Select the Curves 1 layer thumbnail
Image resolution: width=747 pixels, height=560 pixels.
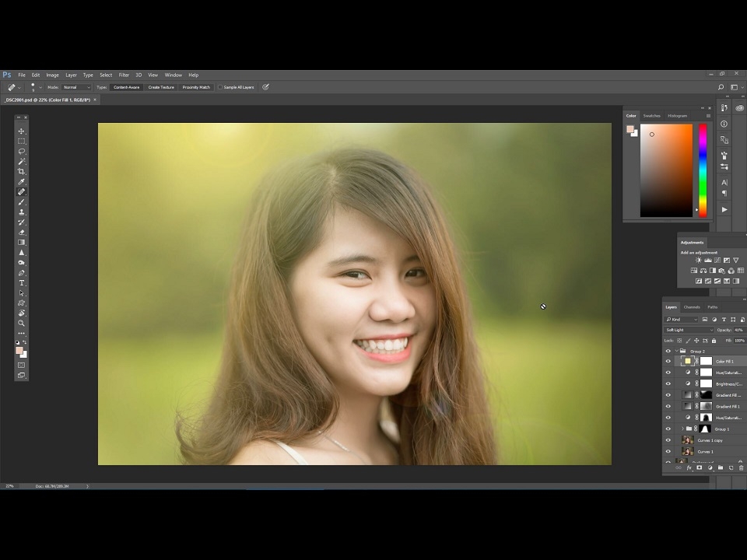[687, 451]
